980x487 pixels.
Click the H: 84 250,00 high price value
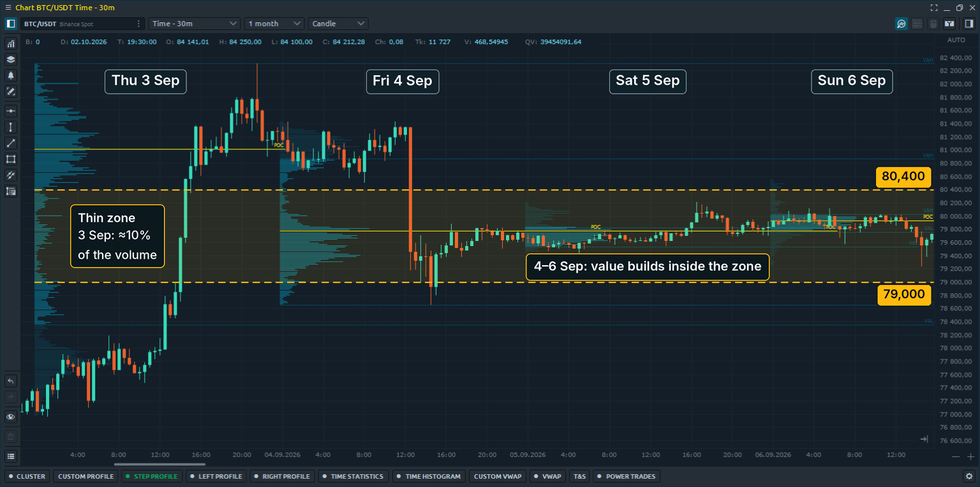(240, 41)
